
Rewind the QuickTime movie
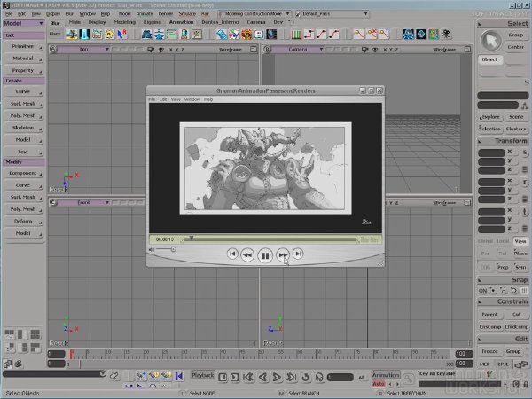(247, 254)
